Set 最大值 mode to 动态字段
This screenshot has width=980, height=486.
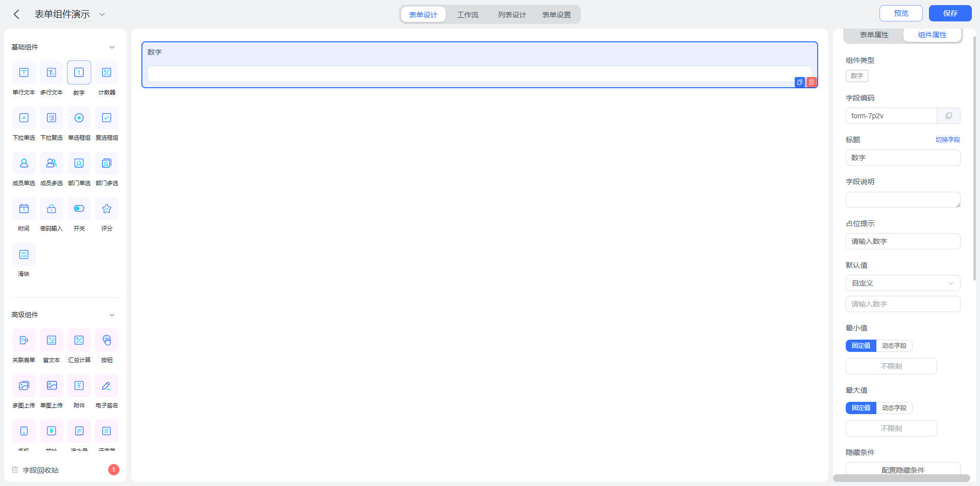[x=894, y=408]
